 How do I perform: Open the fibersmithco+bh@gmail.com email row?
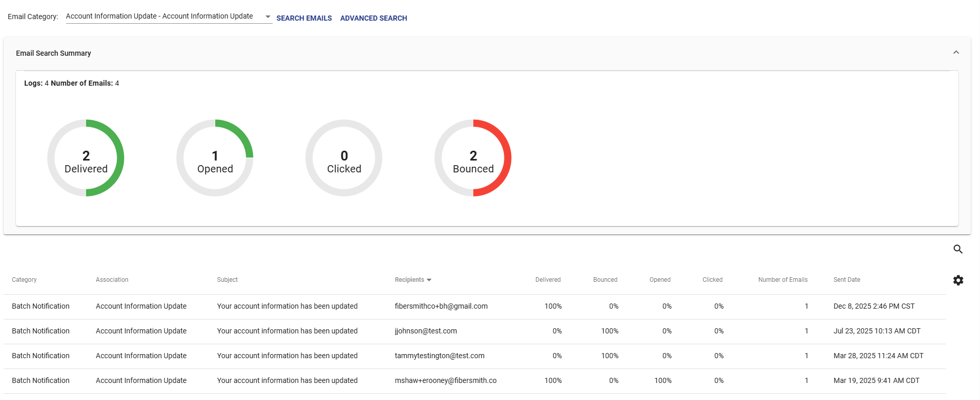click(x=441, y=306)
